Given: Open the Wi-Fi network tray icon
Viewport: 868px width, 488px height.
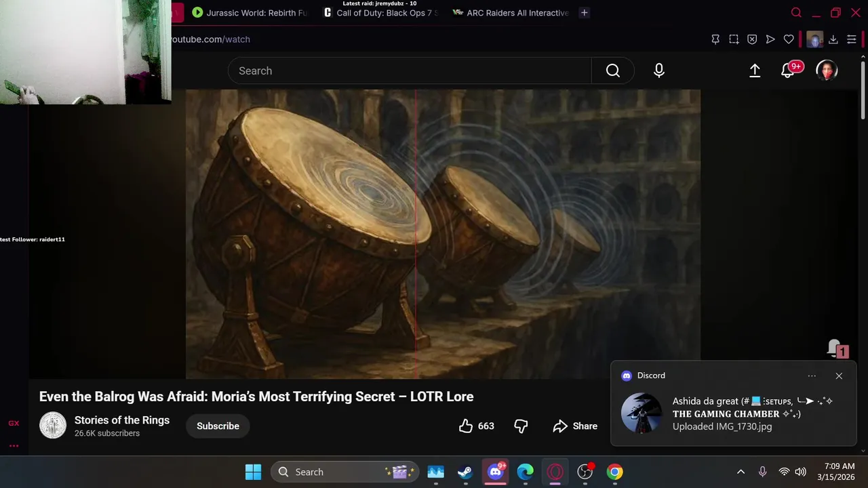Looking at the screenshot, I should [x=784, y=472].
